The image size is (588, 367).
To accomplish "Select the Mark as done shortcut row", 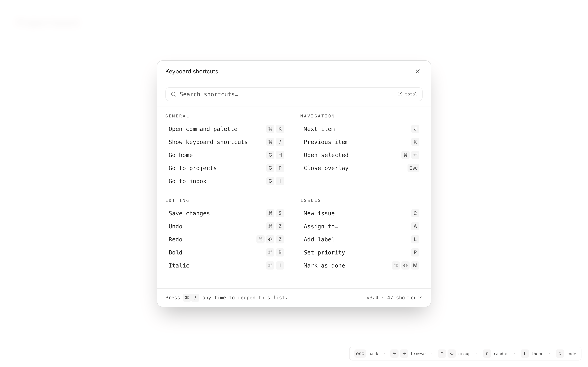I will (x=361, y=265).
